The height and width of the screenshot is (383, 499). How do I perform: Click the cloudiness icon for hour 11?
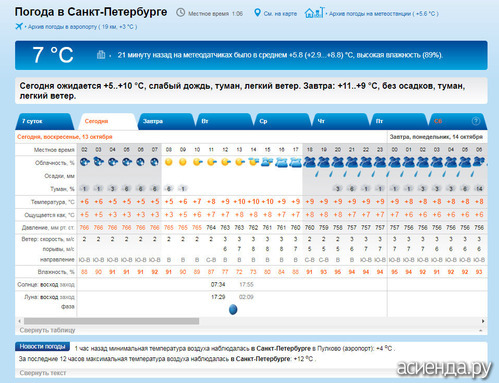[x=211, y=162]
